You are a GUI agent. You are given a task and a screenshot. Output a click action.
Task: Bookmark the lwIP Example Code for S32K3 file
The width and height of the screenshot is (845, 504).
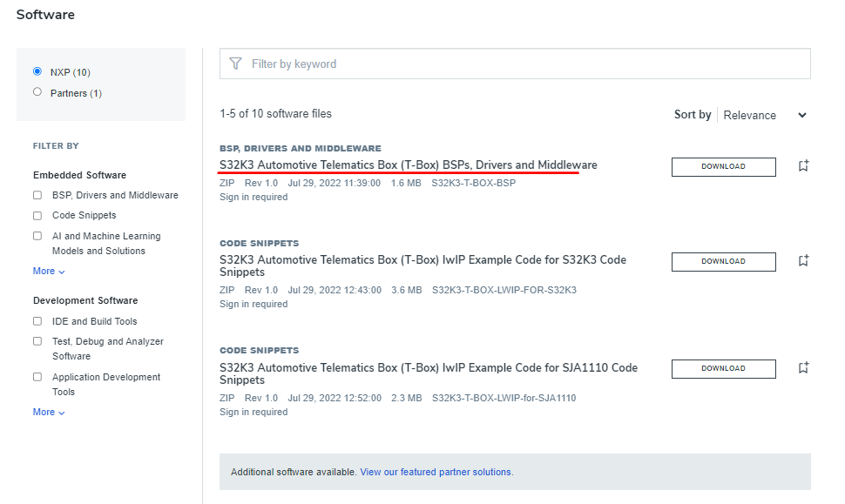(803, 260)
